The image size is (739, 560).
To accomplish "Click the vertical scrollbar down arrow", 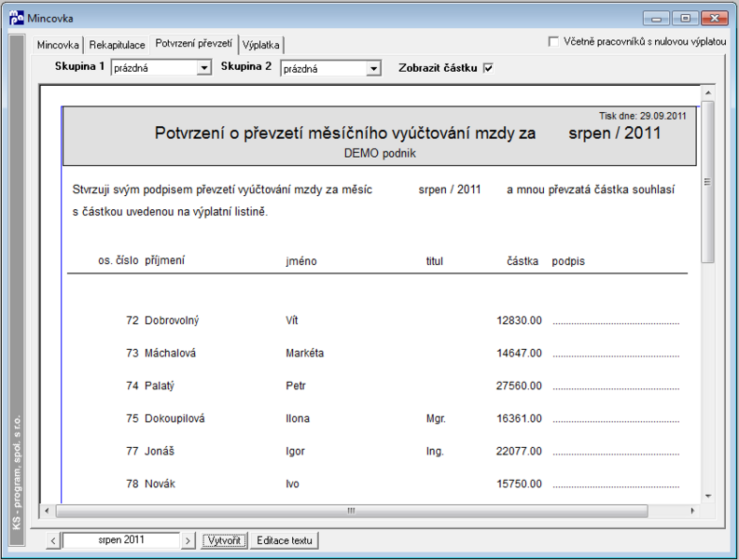I will (x=707, y=496).
